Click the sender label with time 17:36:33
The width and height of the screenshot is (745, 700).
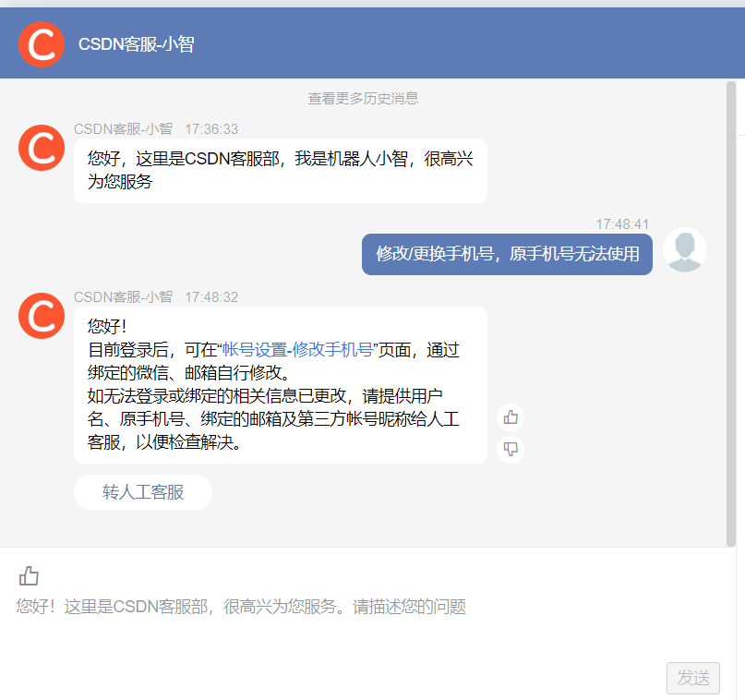[156, 128]
